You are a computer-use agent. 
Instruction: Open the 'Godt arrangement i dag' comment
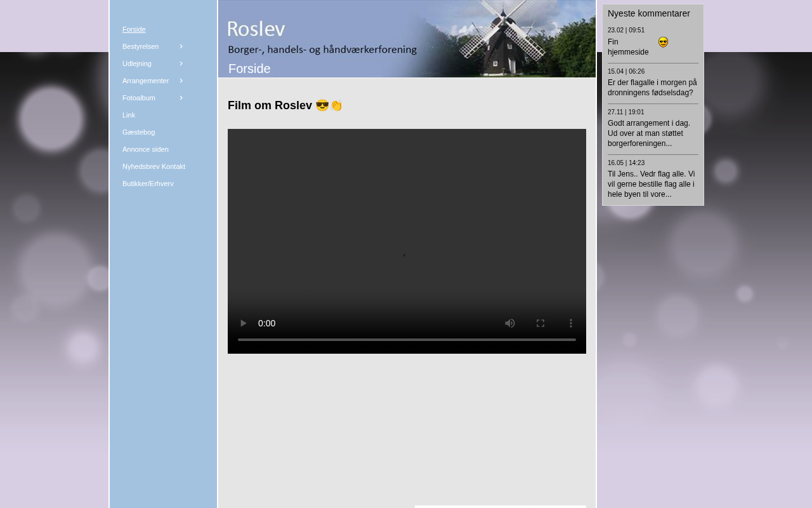coord(648,133)
